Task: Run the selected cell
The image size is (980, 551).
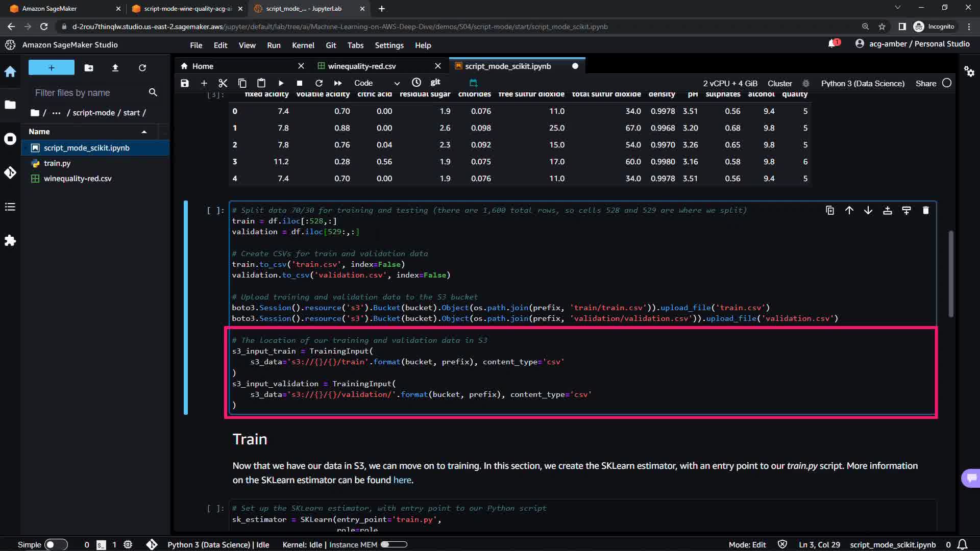Action: pos(281,83)
